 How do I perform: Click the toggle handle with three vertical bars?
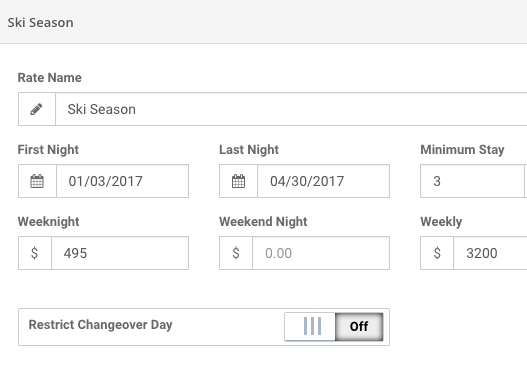coord(312,326)
